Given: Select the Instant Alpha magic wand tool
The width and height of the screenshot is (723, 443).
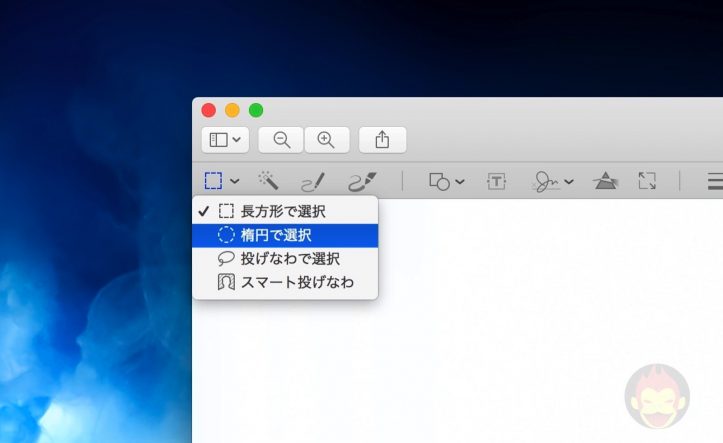Looking at the screenshot, I should (268, 180).
